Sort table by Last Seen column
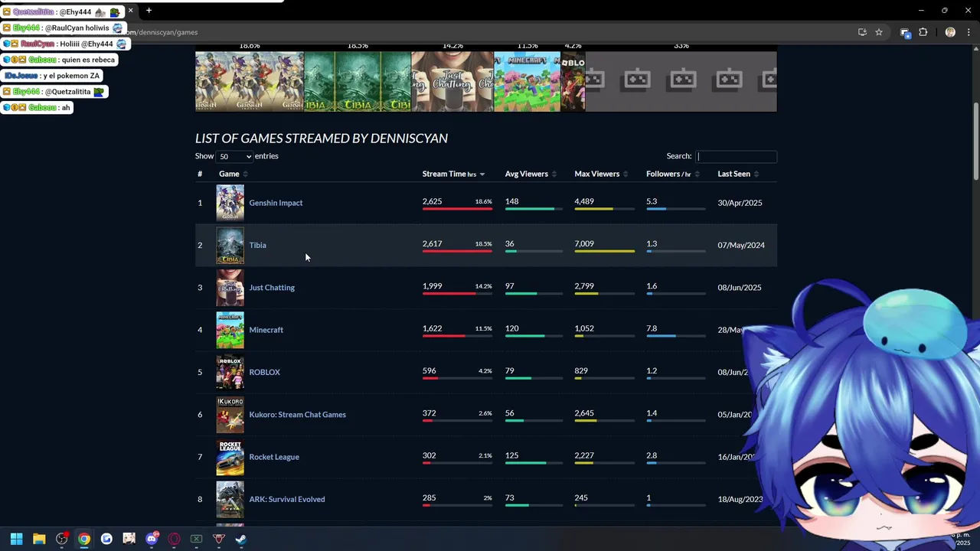Image resolution: width=980 pixels, height=551 pixels. pos(738,174)
